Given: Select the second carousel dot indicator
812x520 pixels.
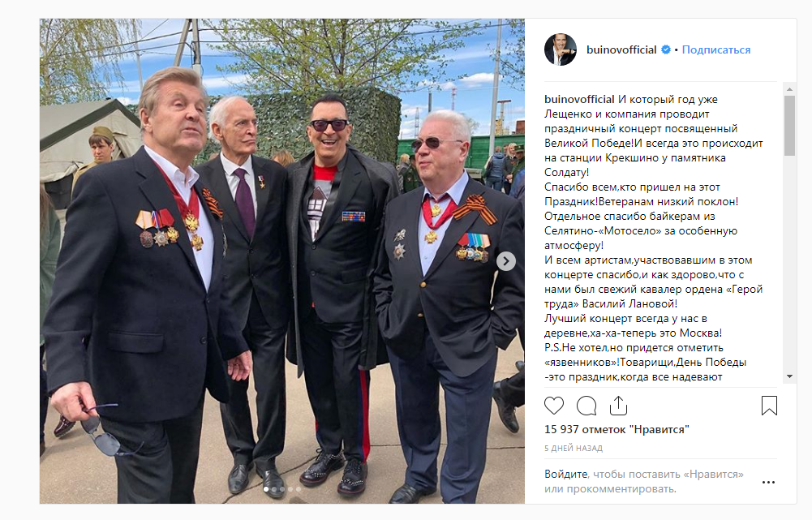Looking at the screenshot, I should (274, 489).
